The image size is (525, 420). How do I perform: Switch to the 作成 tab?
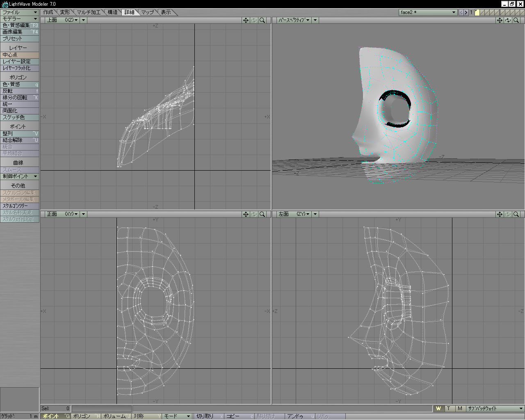point(48,12)
